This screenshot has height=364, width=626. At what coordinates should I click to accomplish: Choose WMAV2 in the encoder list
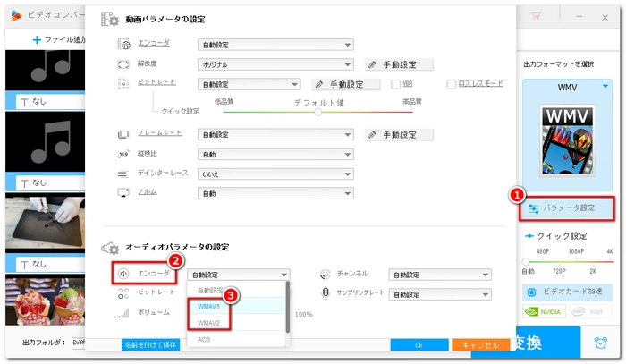[x=208, y=322]
